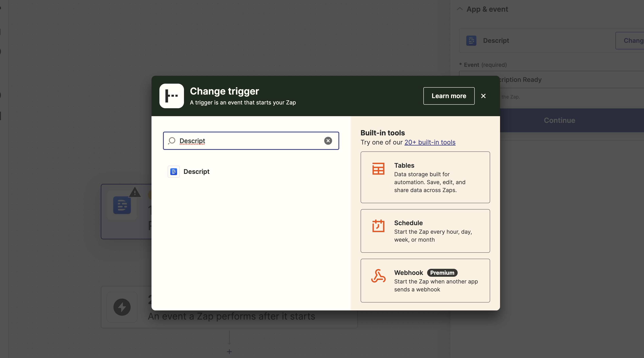Choose the Schedule built-in tool card
The image size is (644, 358).
click(425, 231)
